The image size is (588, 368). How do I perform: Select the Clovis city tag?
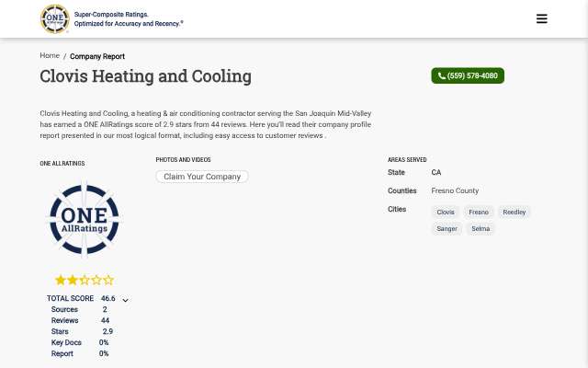coord(446,213)
